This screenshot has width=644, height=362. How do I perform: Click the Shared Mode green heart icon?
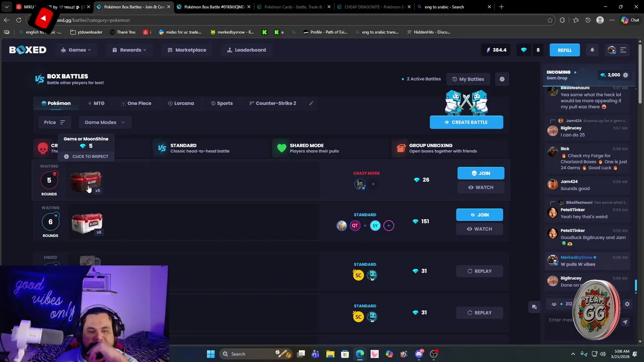coord(281,148)
